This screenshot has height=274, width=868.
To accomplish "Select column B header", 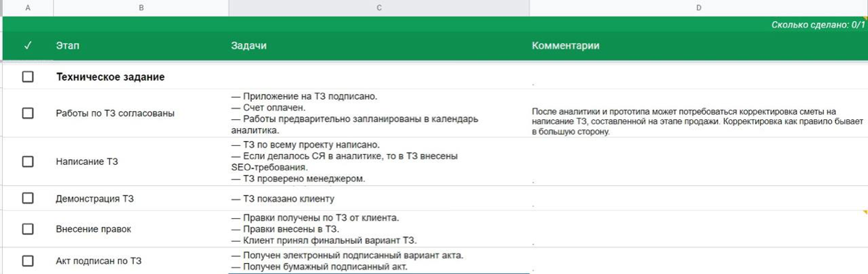I will coord(141,8).
